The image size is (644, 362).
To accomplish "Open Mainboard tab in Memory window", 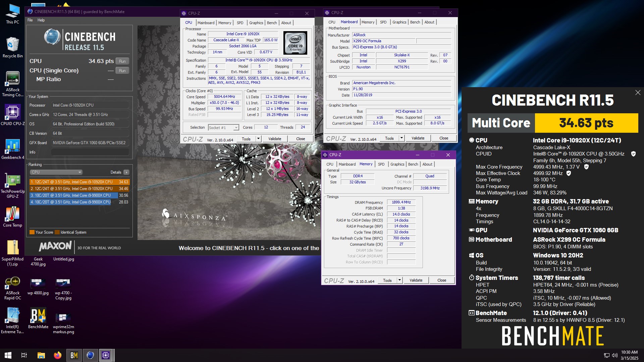I will pos(347,164).
